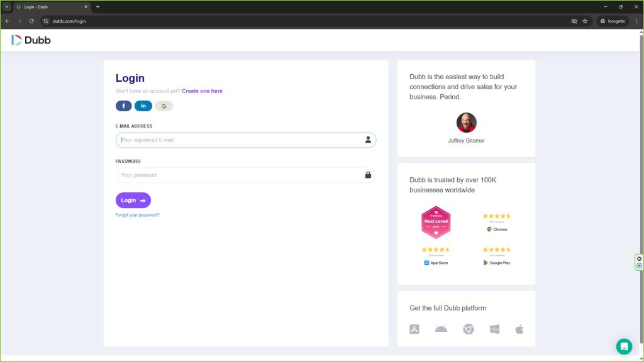Image resolution: width=644 pixels, height=362 pixels.
Task: Open the chat widget bubble
Action: (624, 346)
